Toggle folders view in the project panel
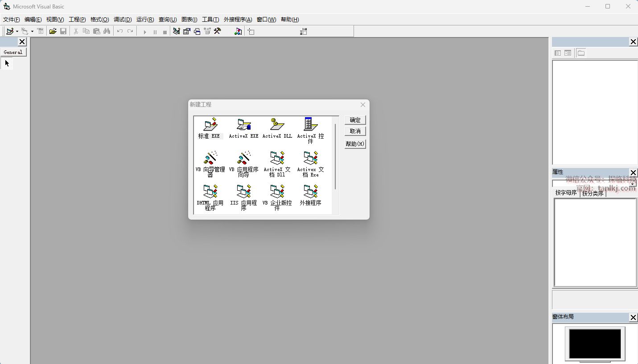638x364 pixels. [581, 53]
